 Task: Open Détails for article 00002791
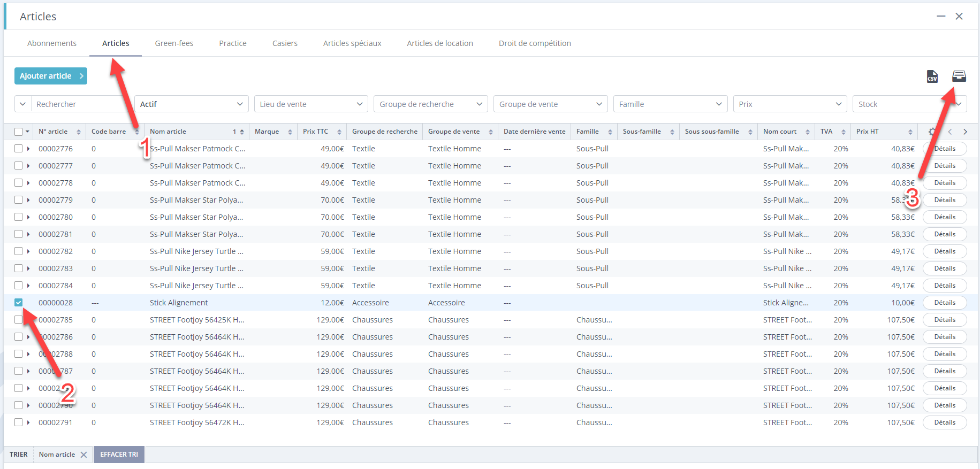coord(945,422)
